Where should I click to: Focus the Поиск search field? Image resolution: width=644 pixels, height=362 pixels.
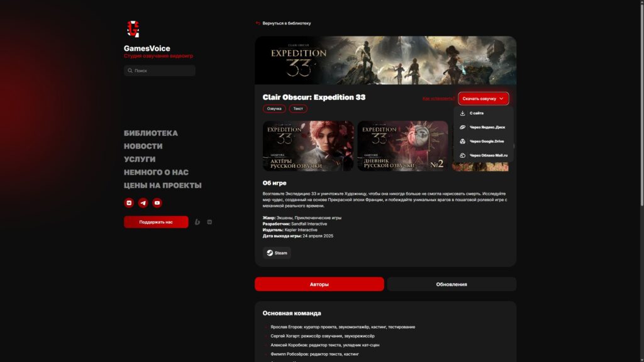click(x=160, y=70)
